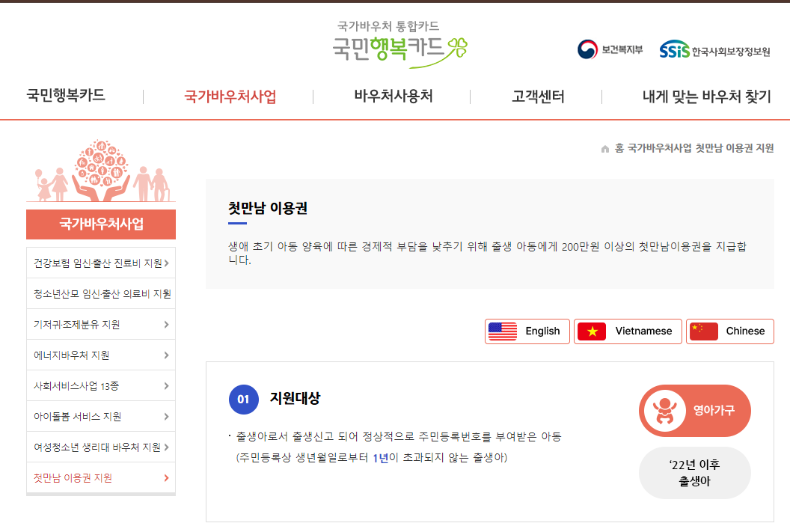
Task: Click the highlighted 1년 text
Action: pyautogui.click(x=380, y=458)
